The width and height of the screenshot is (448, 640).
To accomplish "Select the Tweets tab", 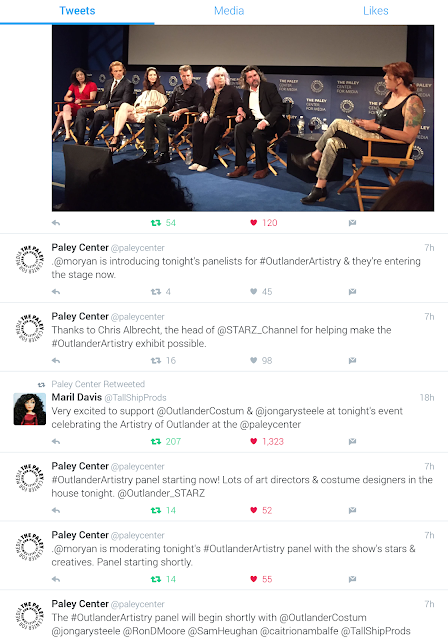I will click(77, 11).
